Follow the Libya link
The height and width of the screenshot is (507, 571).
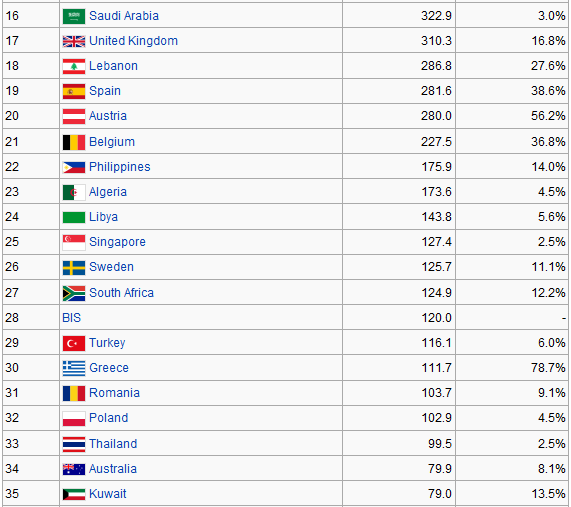[103, 217]
